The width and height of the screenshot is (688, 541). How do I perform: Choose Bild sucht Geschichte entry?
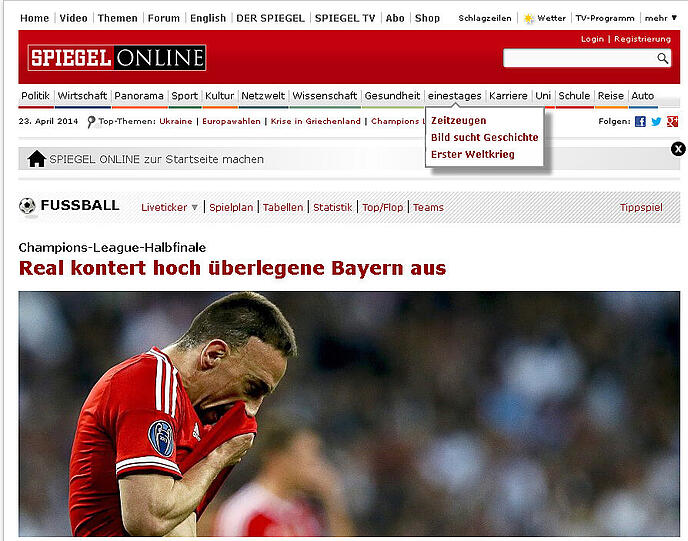[x=484, y=138]
